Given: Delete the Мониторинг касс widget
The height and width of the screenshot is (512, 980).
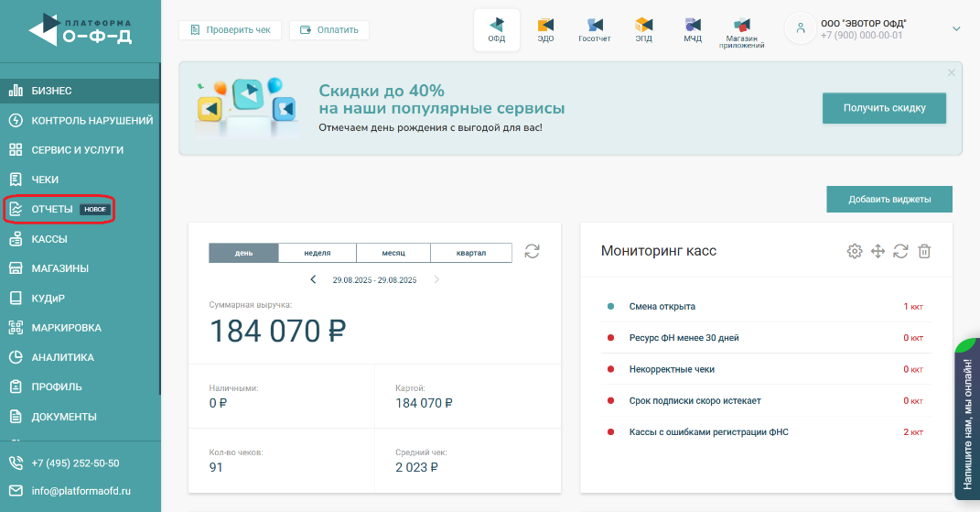Looking at the screenshot, I should 924,251.
